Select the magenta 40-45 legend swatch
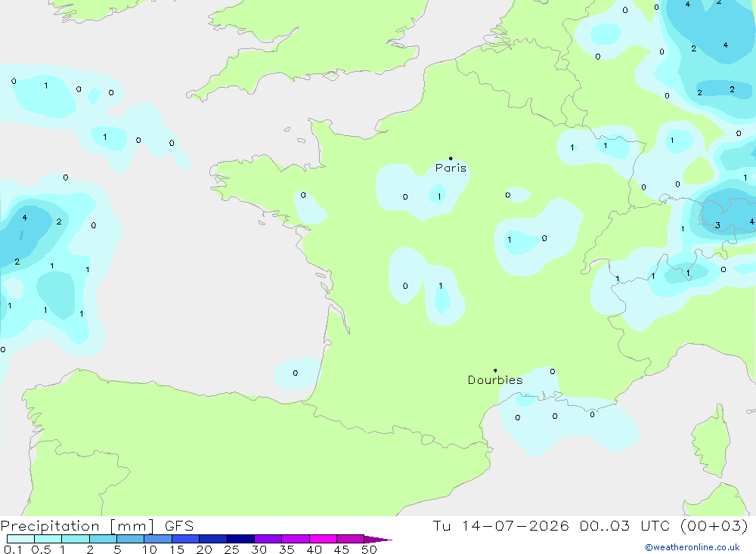The width and height of the screenshot is (756, 554). 323,539
